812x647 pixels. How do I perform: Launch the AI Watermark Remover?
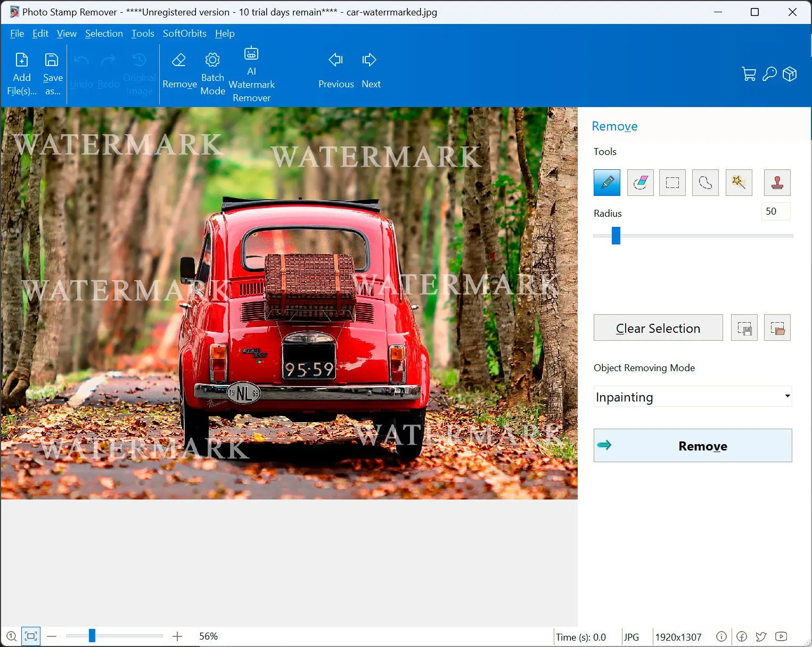pyautogui.click(x=251, y=74)
